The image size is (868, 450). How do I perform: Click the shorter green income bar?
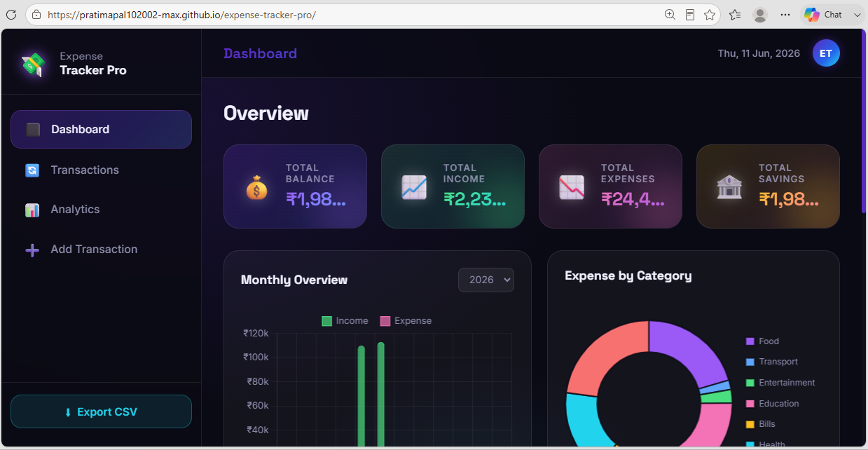[361, 397]
